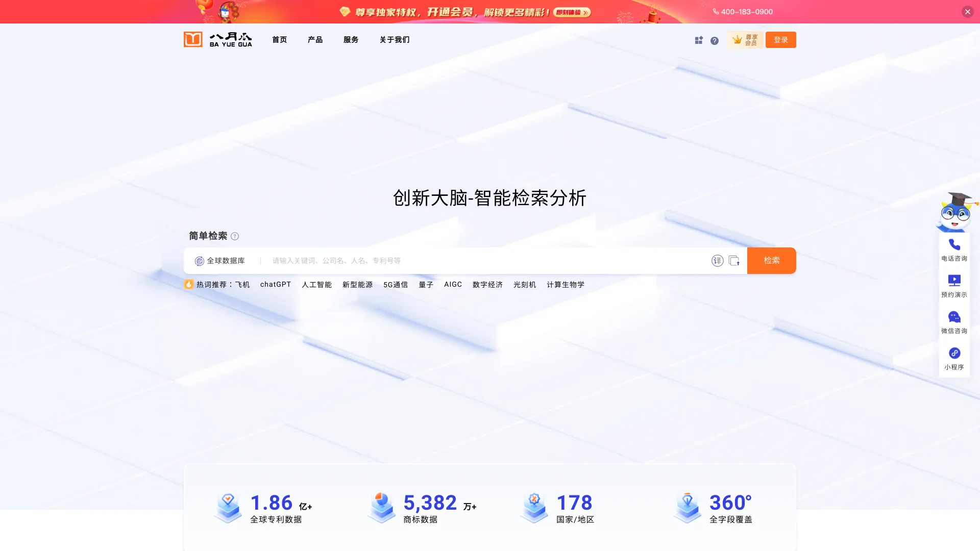
Task: Click the 登录 login button
Action: click(x=781, y=39)
